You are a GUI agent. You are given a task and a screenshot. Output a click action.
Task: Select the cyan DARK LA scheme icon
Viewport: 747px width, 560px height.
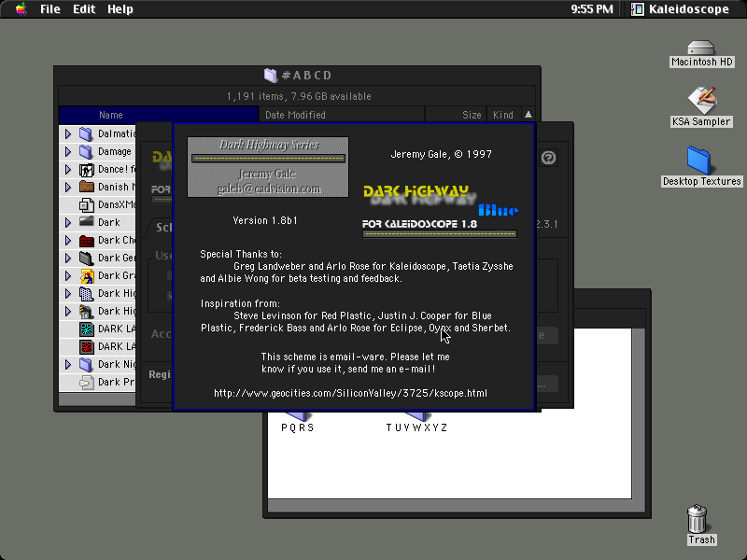point(86,329)
